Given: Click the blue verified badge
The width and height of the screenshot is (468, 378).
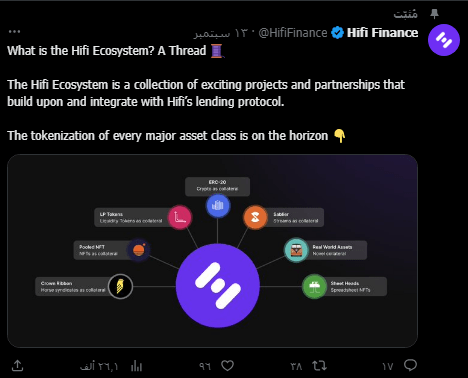Looking at the screenshot, I should click(x=337, y=33).
